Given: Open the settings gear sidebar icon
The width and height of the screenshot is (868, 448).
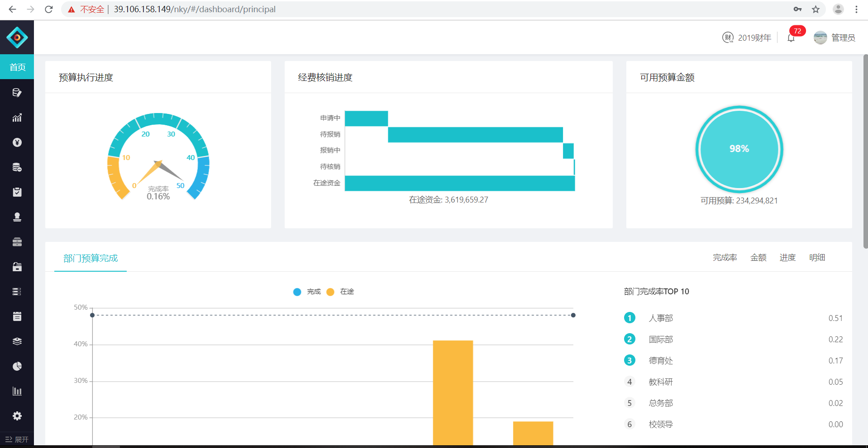Looking at the screenshot, I should [17, 416].
